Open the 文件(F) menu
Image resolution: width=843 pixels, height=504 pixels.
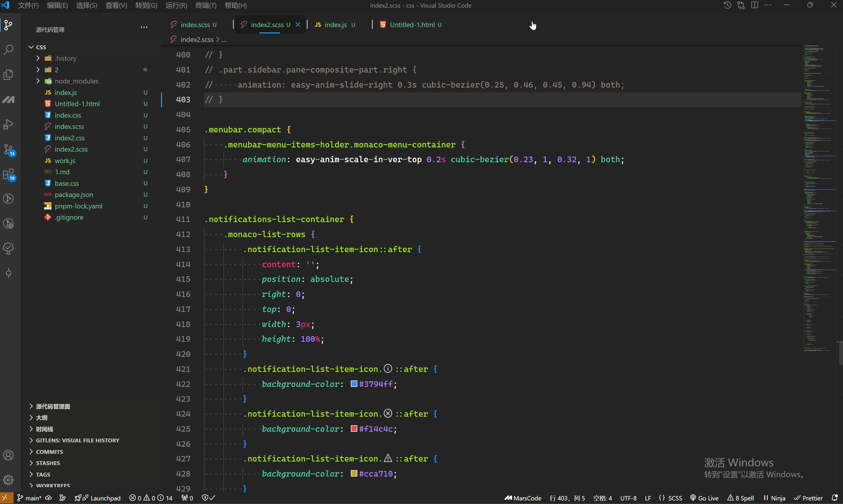(x=28, y=5)
